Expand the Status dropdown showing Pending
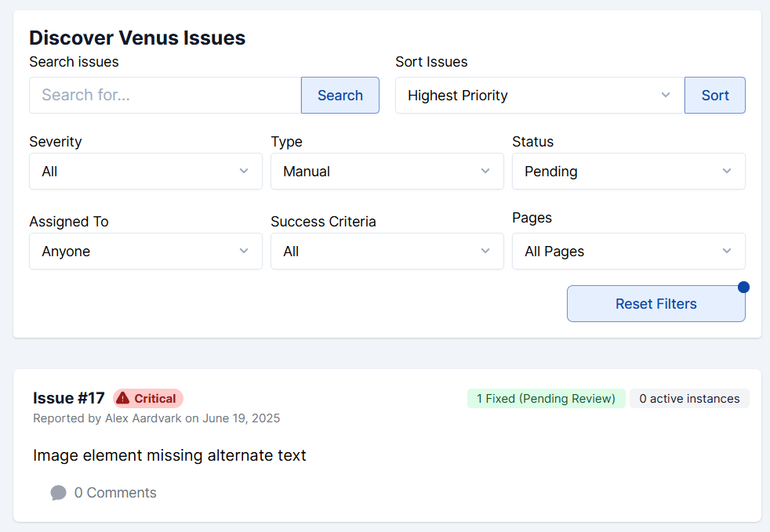This screenshot has width=770, height=532. point(628,172)
